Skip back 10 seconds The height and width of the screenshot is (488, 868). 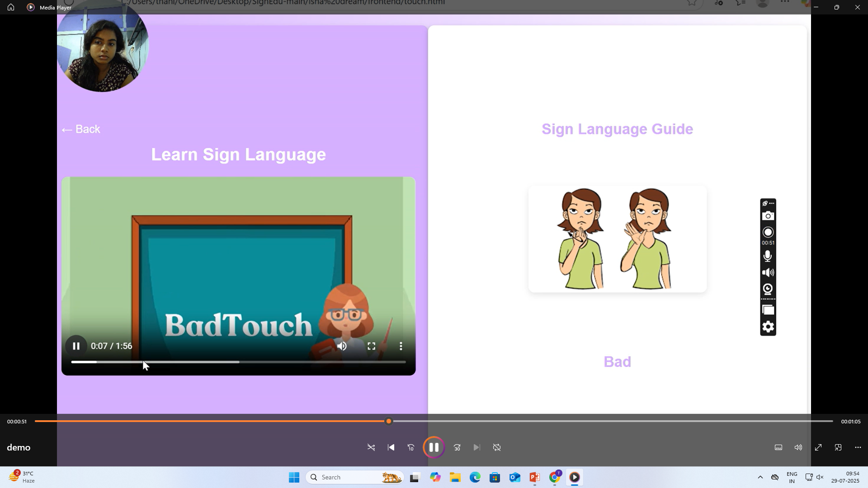click(x=411, y=447)
